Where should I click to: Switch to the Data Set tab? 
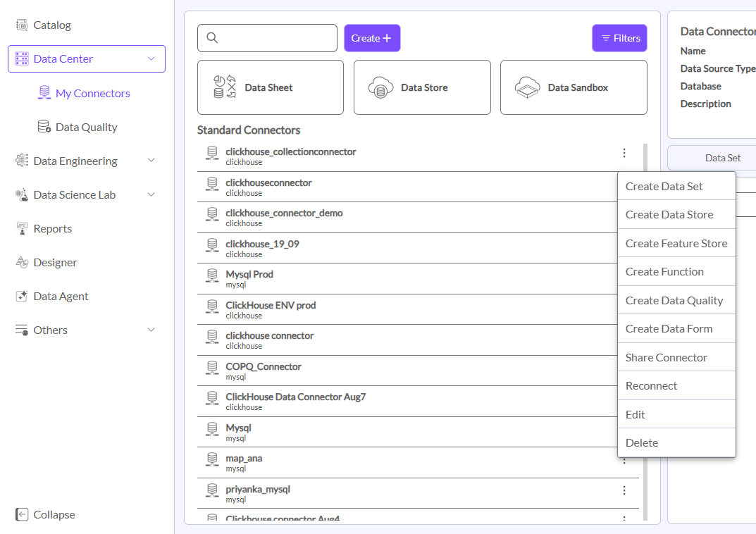click(722, 159)
